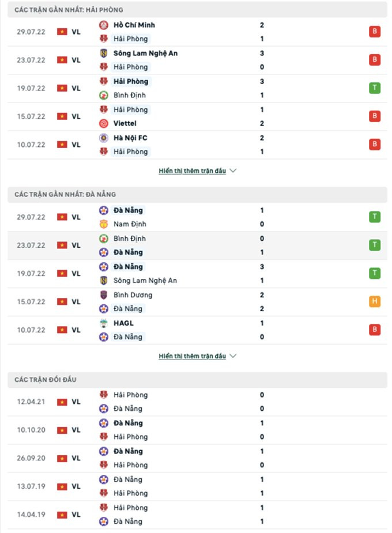Click the HAGL club logo
The image size is (392, 533).
[x=104, y=323]
